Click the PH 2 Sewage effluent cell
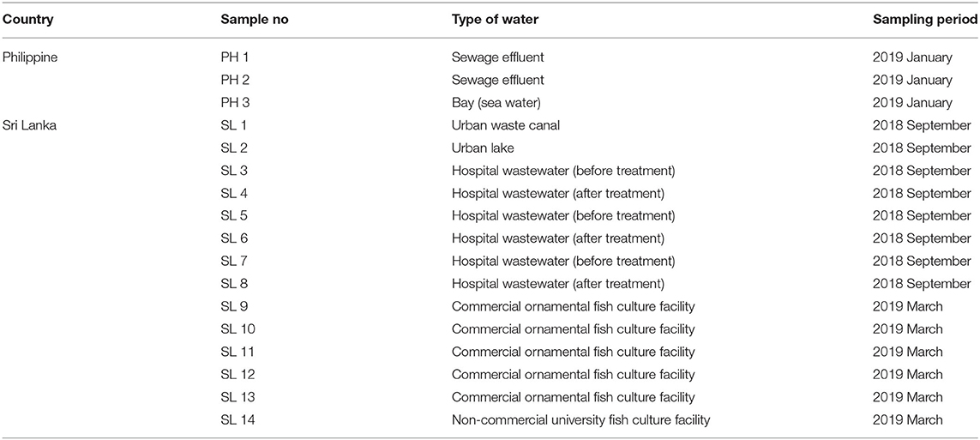The image size is (980, 440). click(x=497, y=80)
